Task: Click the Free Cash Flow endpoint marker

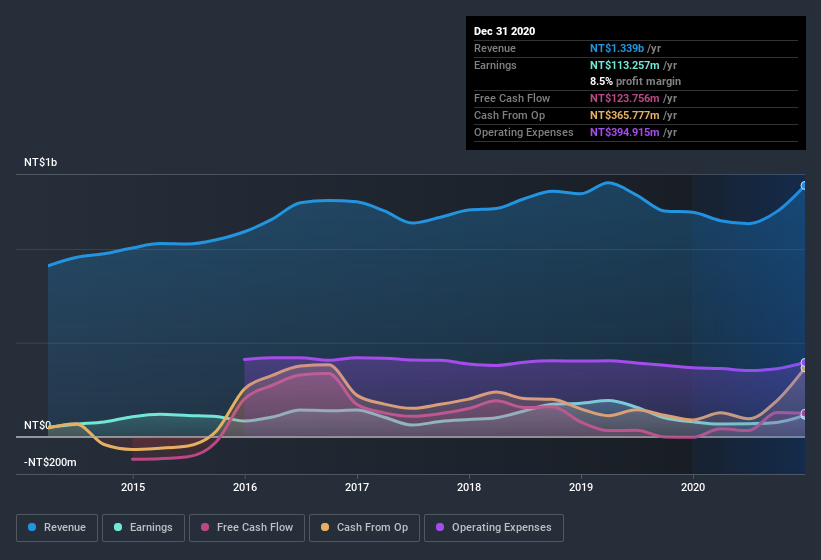Action: (804, 413)
